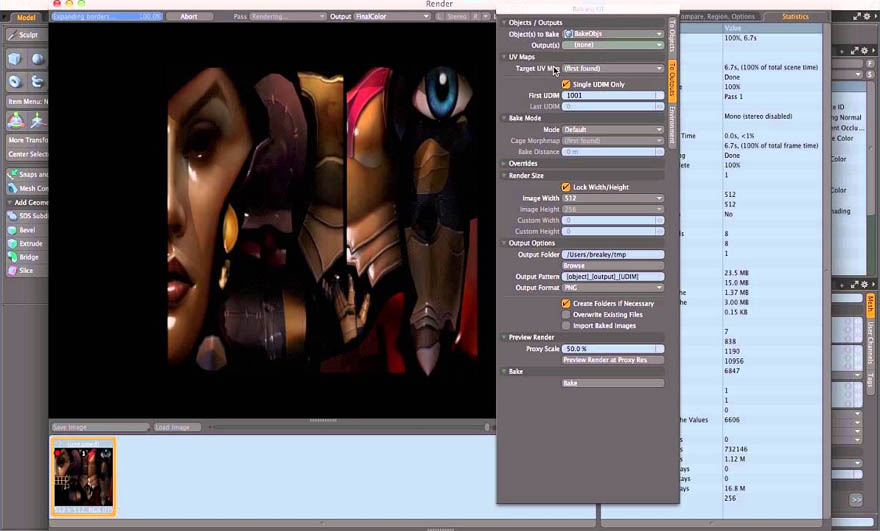This screenshot has width=880, height=531.
Task: Add a sphere primitive
Action: pyautogui.click(x=37, y=59)
